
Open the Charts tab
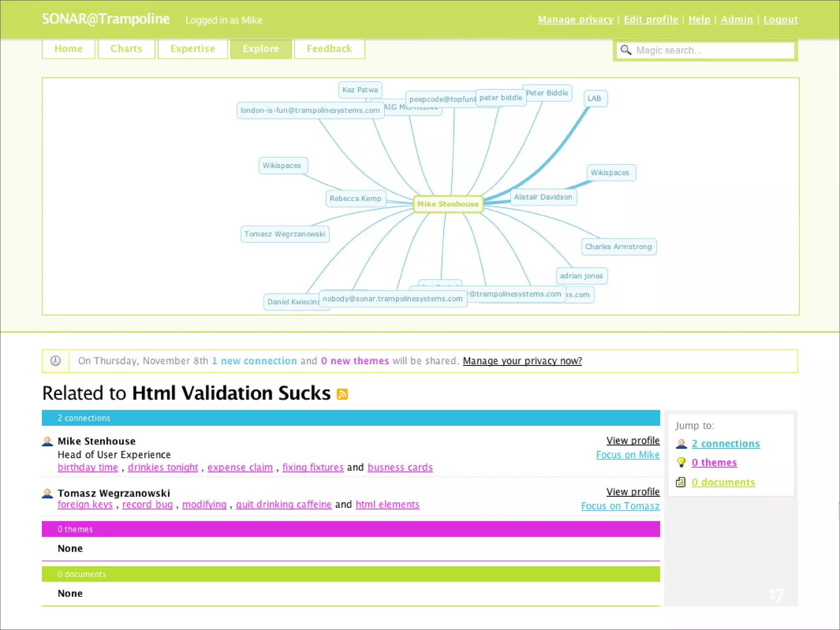[x=126, y=49]
